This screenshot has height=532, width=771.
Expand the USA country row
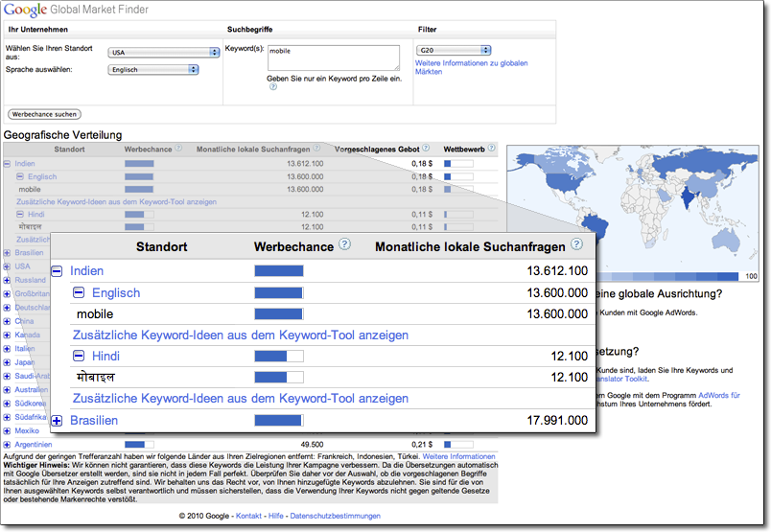[x=7, y=266]
